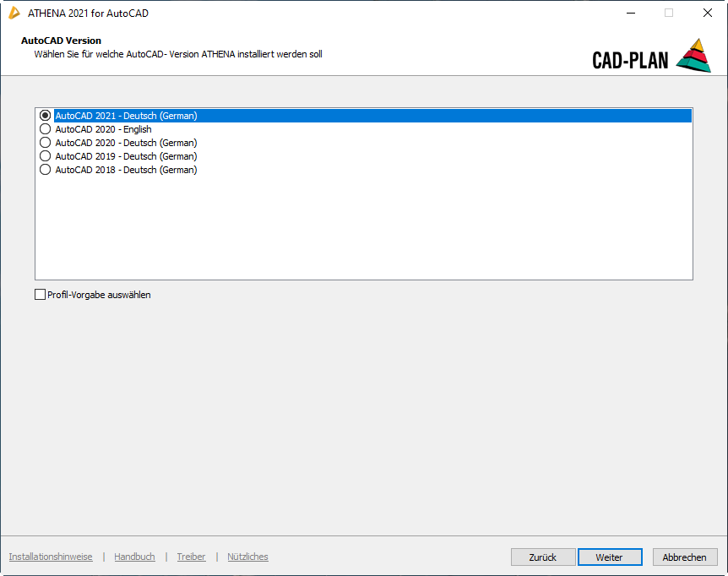Open the Handbuch link
Viewport: 728px width, 576px height.
[x=134, y=557]
